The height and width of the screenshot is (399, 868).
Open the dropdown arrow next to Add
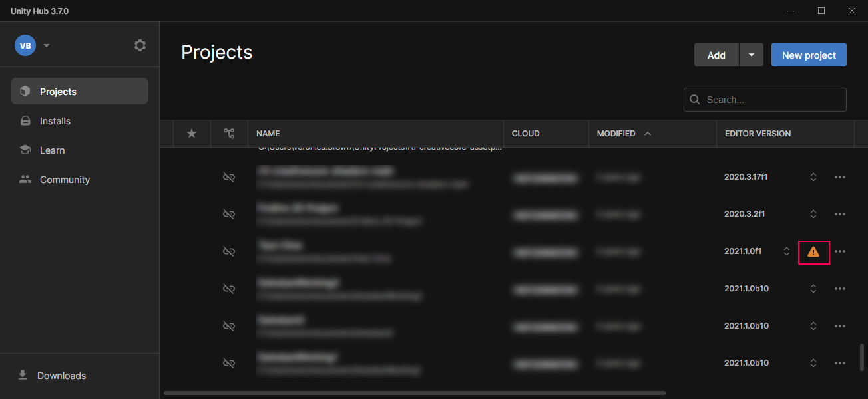(751, 55)
